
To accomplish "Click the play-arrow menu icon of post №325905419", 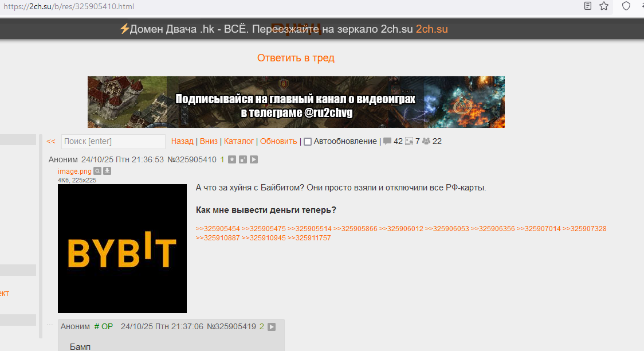I will pos(272,327).
